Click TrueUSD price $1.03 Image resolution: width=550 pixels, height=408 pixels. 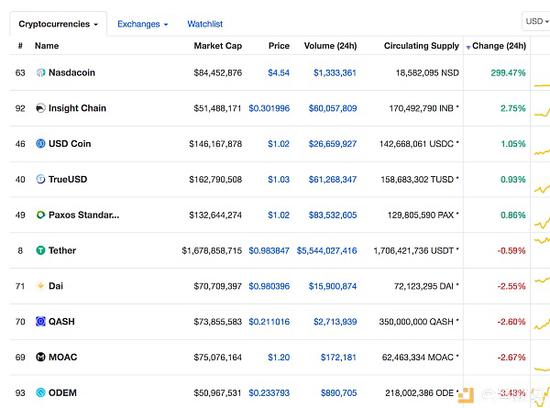click(279, 179)
